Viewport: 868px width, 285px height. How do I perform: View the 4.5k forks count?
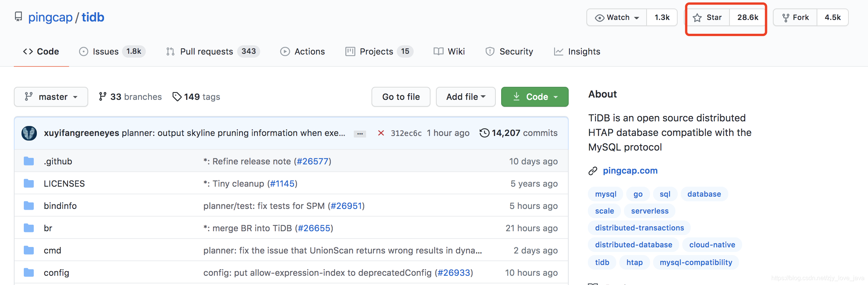point(833,17)
